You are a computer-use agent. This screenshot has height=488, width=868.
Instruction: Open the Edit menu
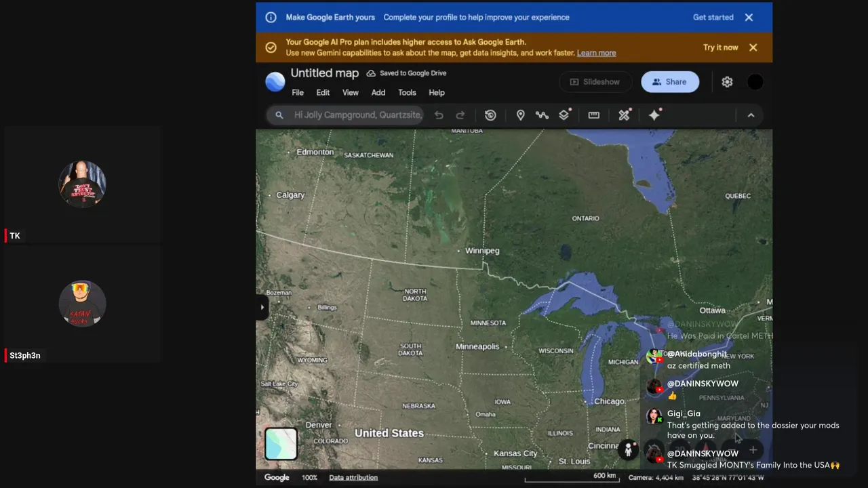(323, 93)
